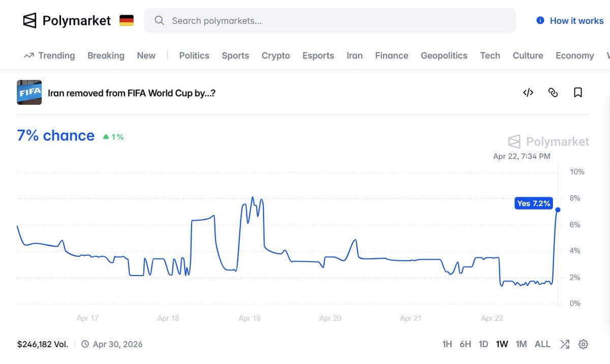Viewport: 610px width, 364px height.
Task: Click the German flag language icon
Action: [127, 21]
